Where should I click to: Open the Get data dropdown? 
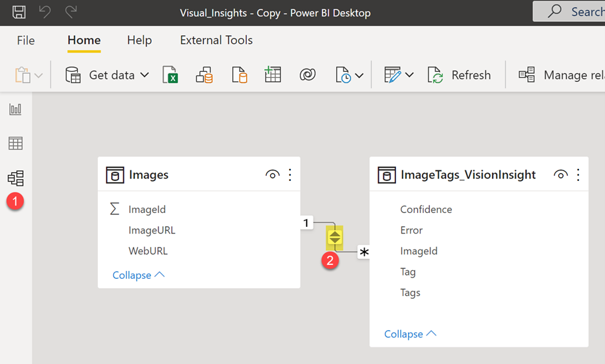coord(144,75)
